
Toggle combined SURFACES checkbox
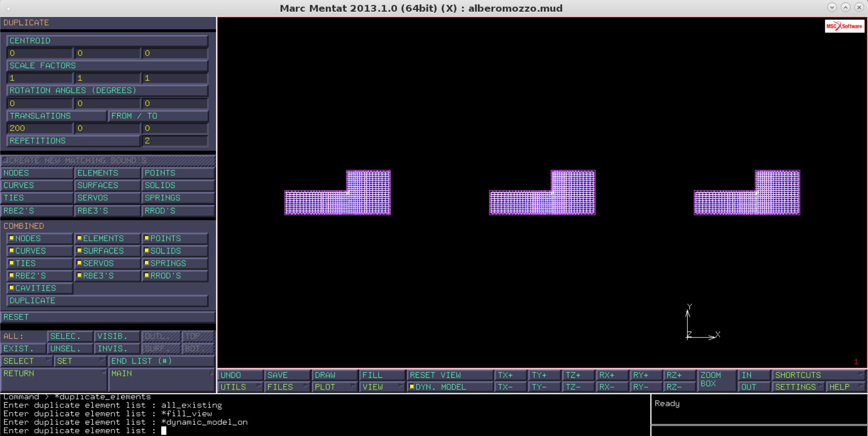point(107,251)
